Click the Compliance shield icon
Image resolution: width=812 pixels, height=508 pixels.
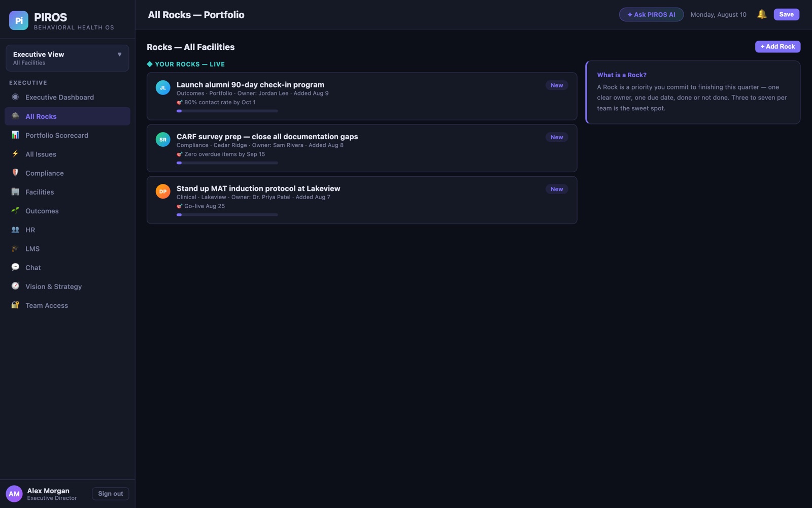(15, 173)
